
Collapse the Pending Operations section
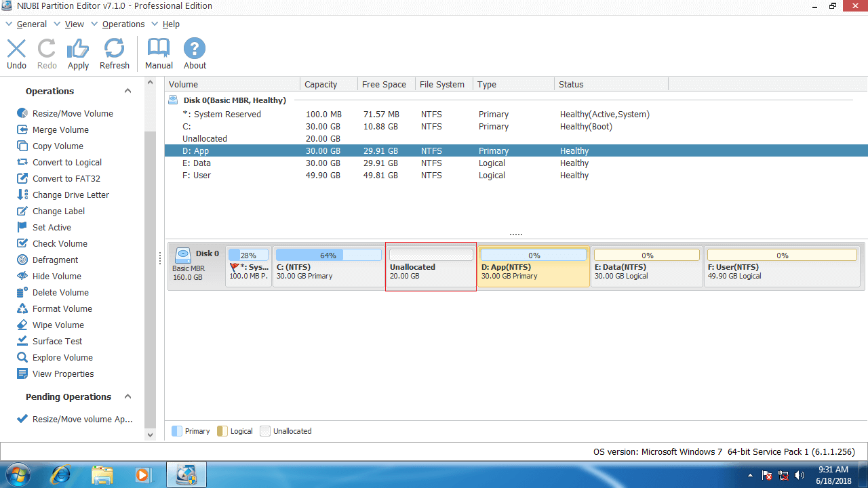click(127, 396)
